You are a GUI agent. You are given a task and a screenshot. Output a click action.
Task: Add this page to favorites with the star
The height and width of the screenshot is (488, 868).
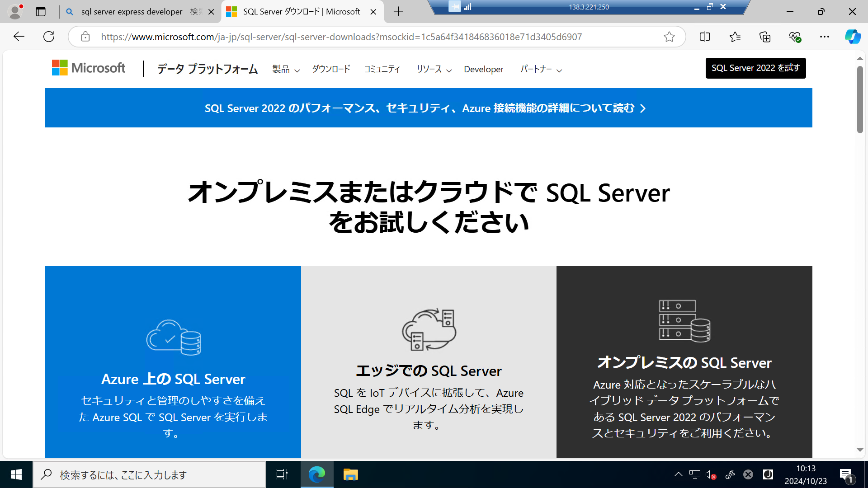click(x=670, y=37)
